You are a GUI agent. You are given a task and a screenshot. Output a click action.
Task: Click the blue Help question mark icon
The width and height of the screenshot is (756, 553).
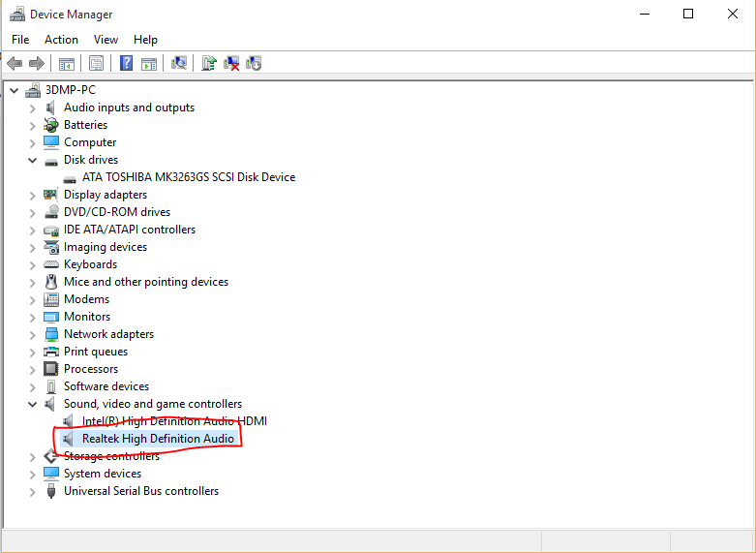126,63
